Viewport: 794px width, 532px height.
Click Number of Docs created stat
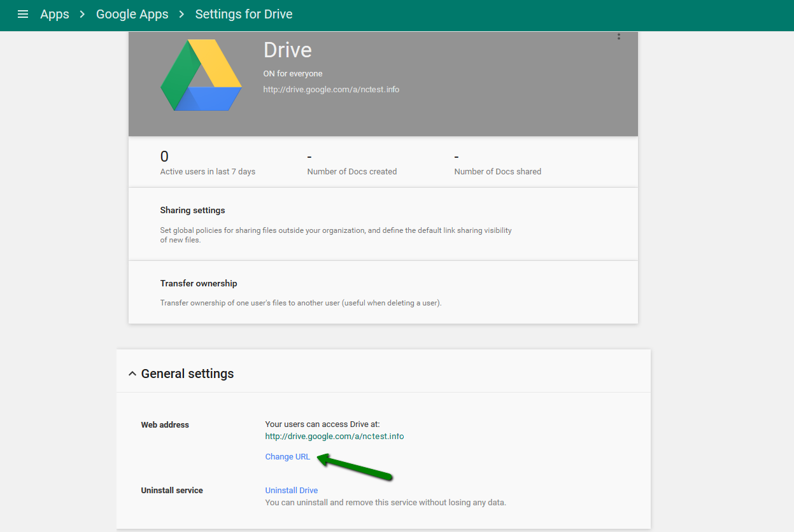coord(352,172)
